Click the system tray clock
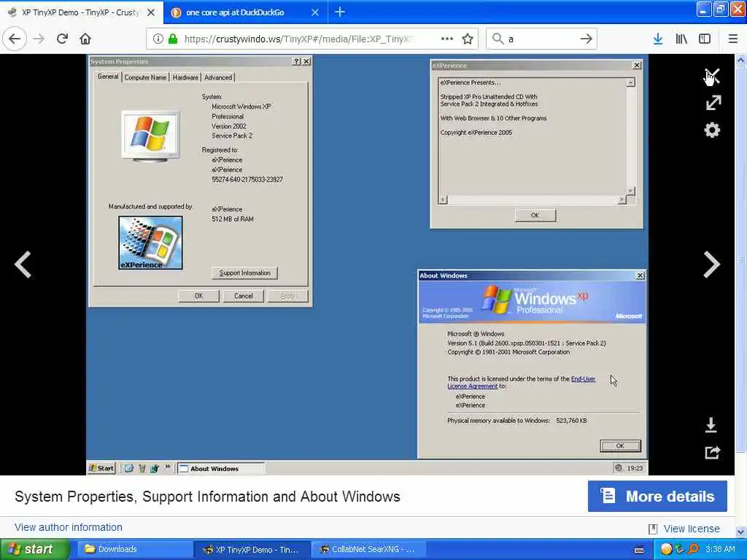The height and width of the screenshot is (560, 747). 720,549
